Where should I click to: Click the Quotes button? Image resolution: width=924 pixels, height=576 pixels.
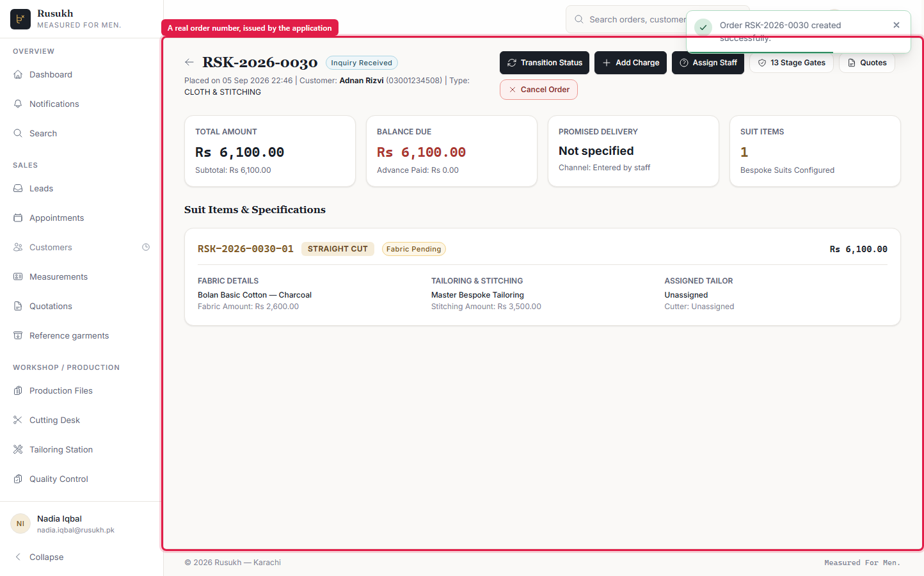pyautogui.click(x=867, y=63)
